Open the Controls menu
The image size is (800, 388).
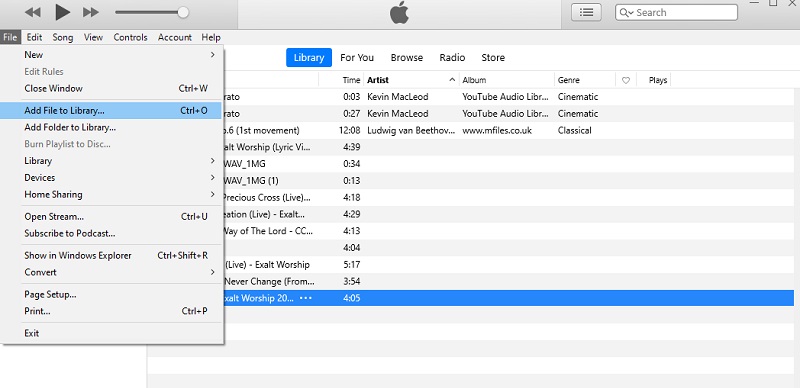(x=130, y=37)
